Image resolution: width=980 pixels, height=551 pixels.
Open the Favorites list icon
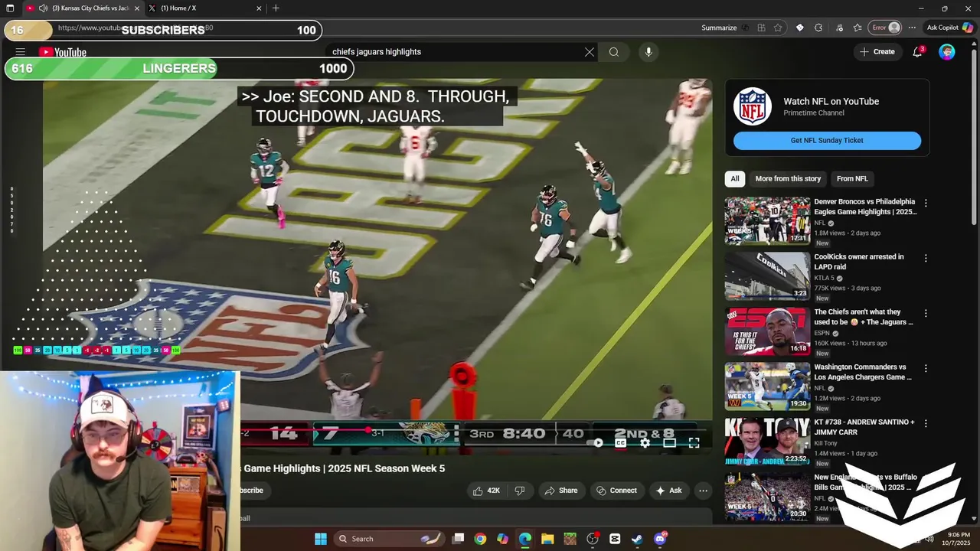pos(857,28)
